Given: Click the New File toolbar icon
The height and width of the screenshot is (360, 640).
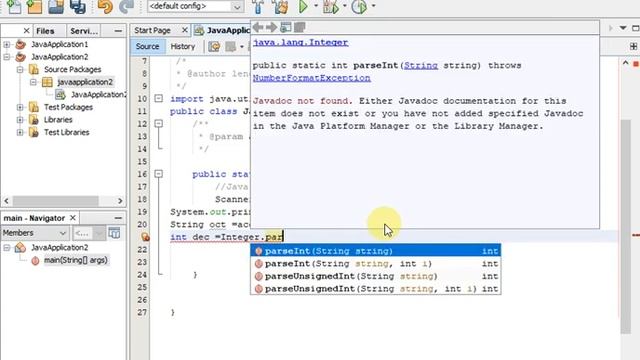Looking at the screenshot, I should tap(14, 7).
